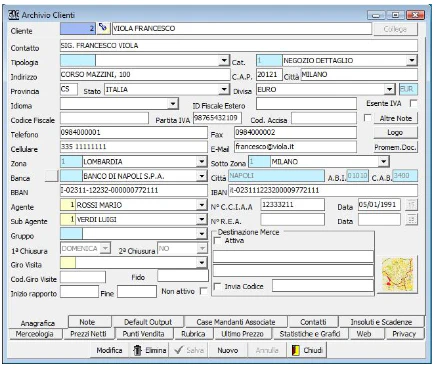Open the calendar icon next to C.C.I.A.A date
Screen dimensions: 436x370
point(411,205)
